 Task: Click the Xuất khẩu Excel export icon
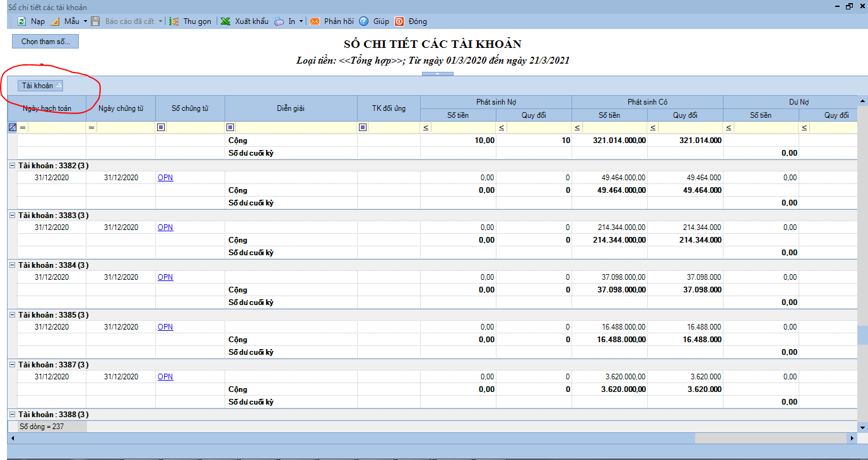(225, 21)
